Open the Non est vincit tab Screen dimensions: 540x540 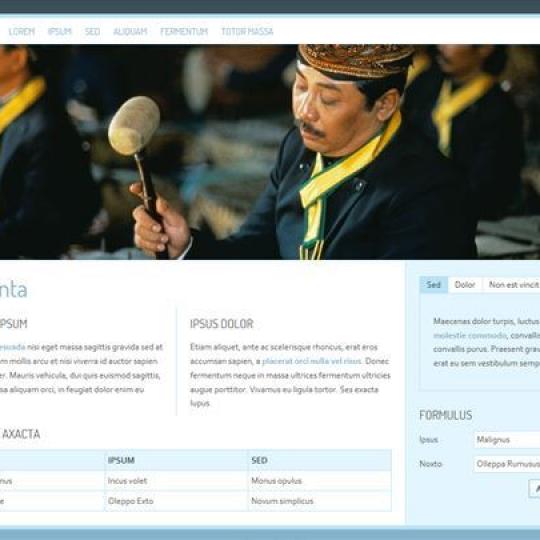512,284
